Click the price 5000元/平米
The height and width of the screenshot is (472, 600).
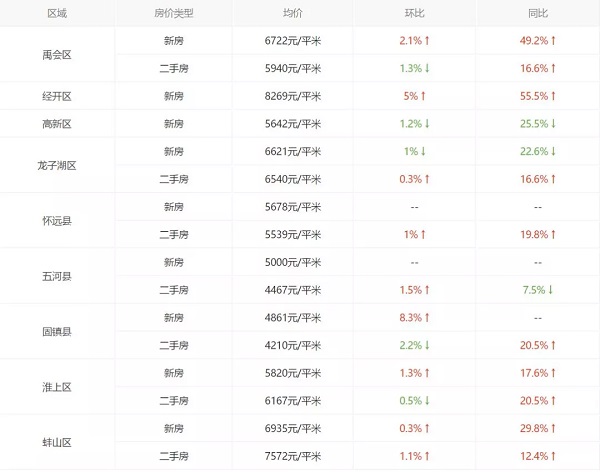293,262
